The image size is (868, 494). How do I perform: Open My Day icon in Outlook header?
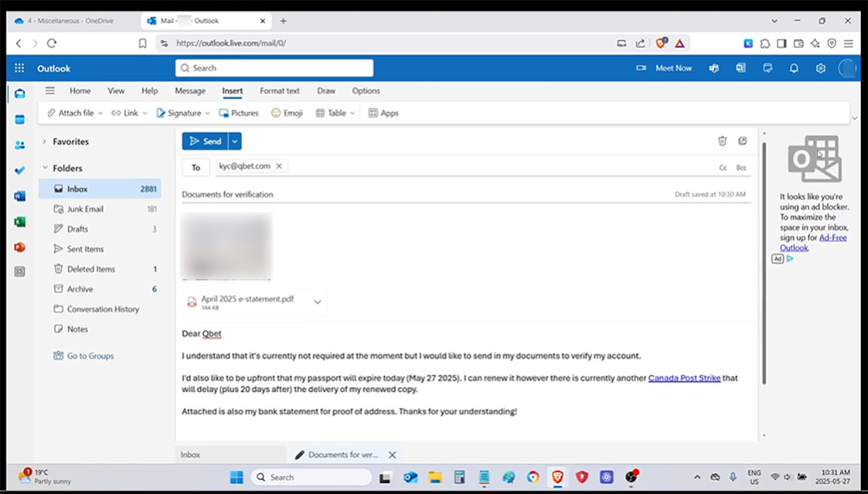pyautogui.click(x=767, y=68)
